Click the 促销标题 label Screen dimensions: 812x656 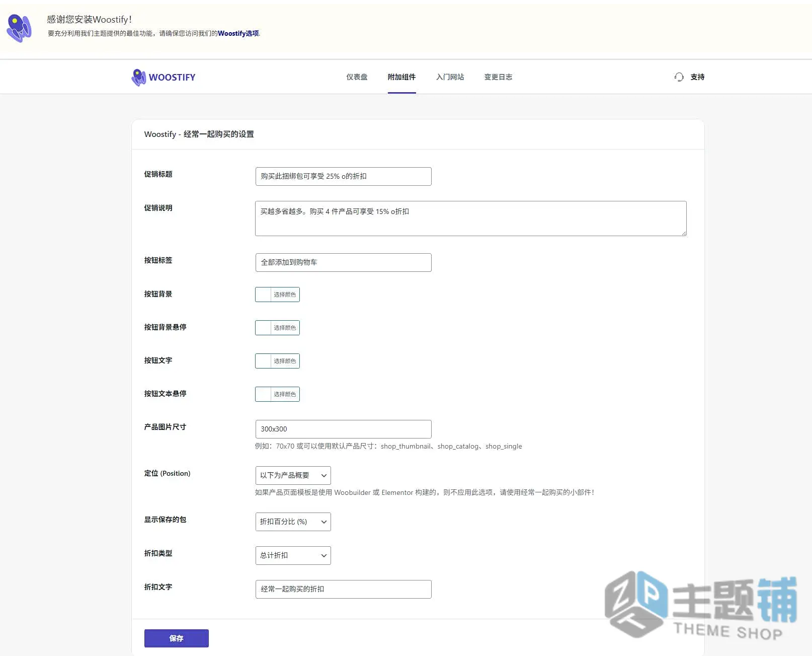pyautogui.click(x=158, y=174)
